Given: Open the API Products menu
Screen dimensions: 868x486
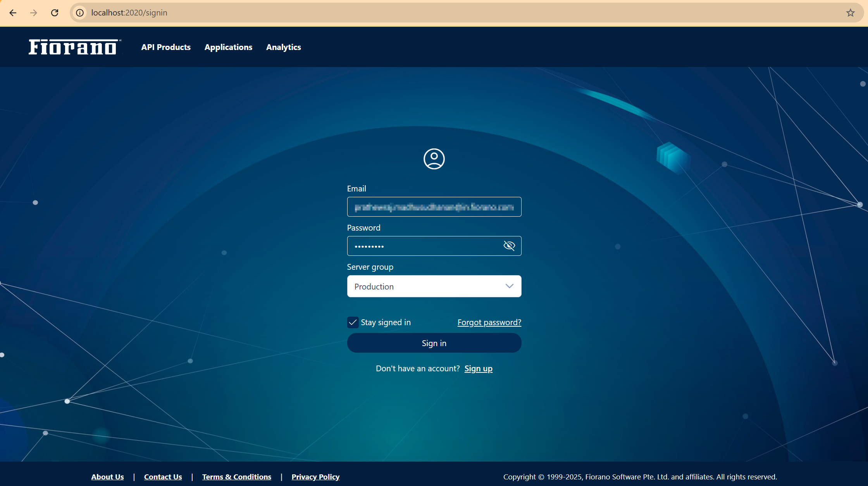Looking at the screenshot, I should (x=166, y=47).
